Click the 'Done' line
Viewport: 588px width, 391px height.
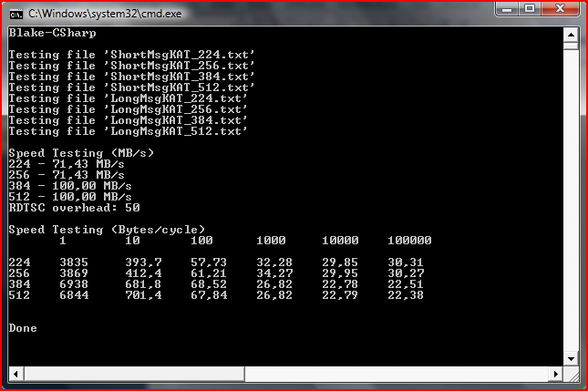[23, 328]
